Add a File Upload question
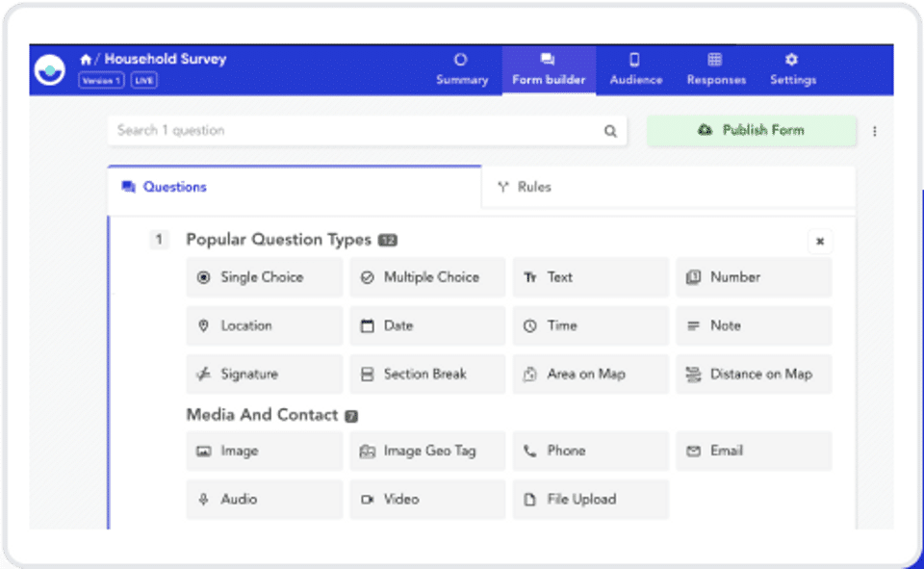The image size is (924, 569). (590, 500)
